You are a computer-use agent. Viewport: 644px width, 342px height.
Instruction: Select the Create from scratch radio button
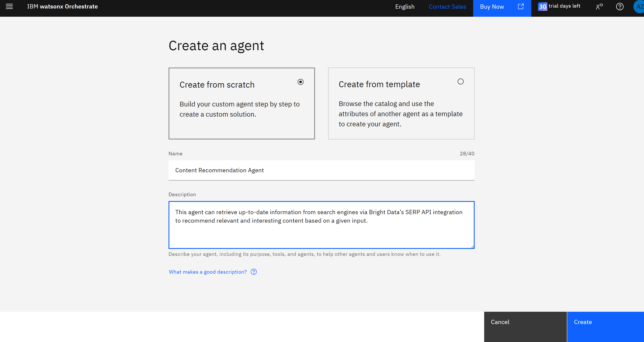click(301, 82)
